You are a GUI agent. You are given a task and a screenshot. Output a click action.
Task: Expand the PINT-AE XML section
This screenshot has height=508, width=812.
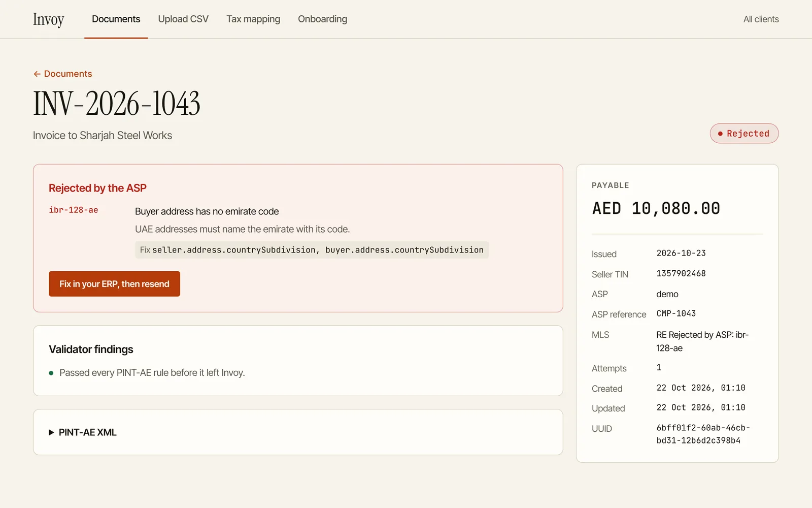[x=298, y=432]
